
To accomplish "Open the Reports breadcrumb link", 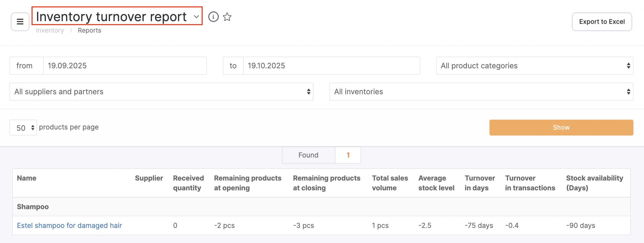I will coord(89,30).
